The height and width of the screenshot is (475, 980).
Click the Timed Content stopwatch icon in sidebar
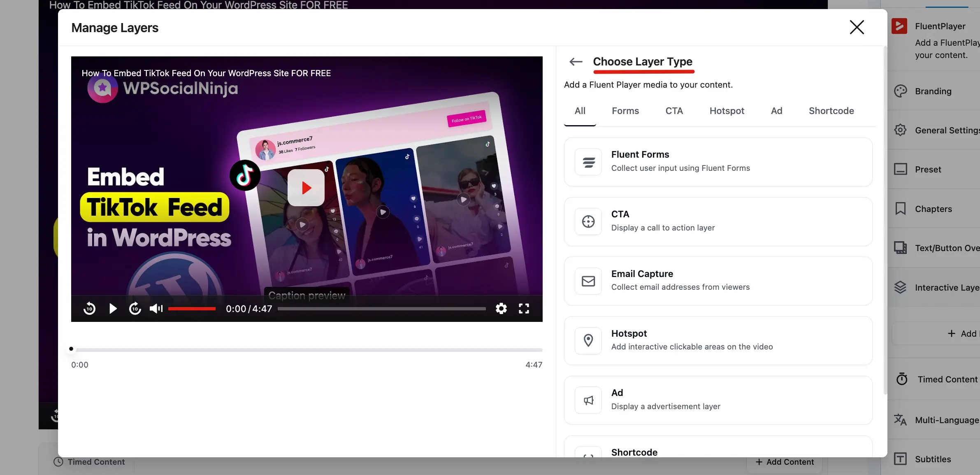pos(902,379)
